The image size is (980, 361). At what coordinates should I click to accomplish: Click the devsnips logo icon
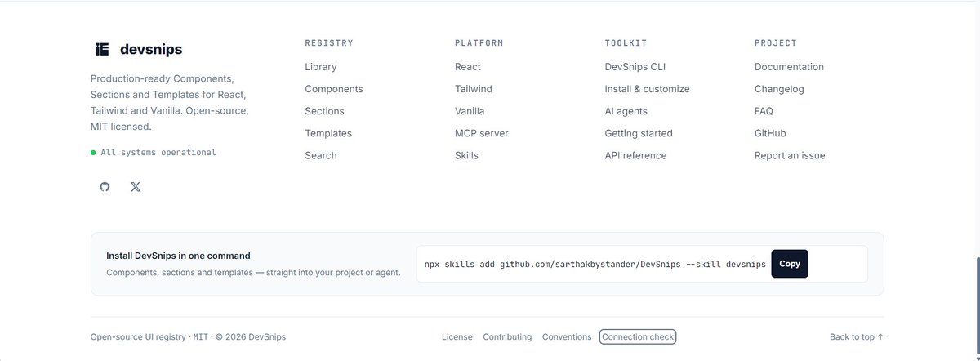(x=102, y=49)
